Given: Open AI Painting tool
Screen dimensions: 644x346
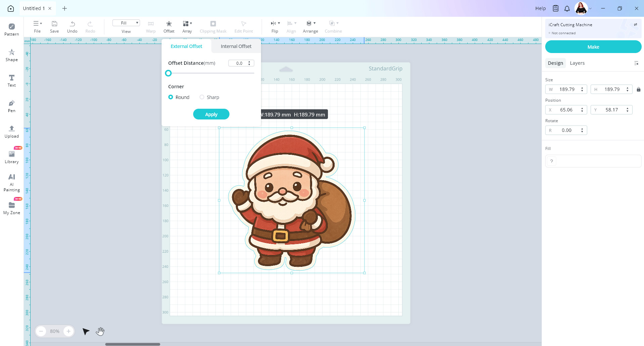Looking at the screenshot, I should (11, 183).
